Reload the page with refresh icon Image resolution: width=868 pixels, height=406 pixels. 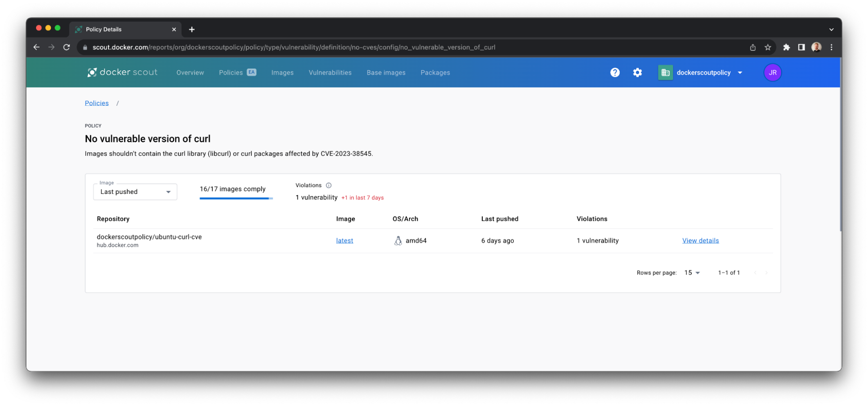pyautogui.click(x=66, y=47)
